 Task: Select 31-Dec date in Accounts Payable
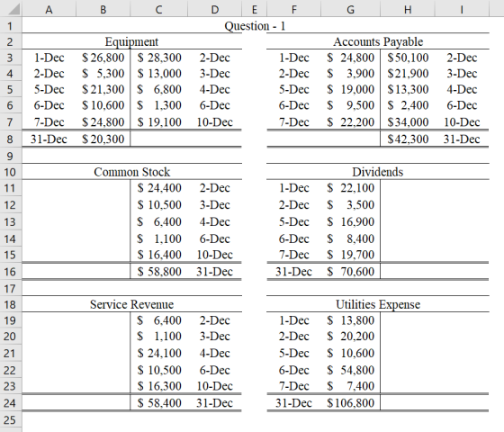point(462,139)
